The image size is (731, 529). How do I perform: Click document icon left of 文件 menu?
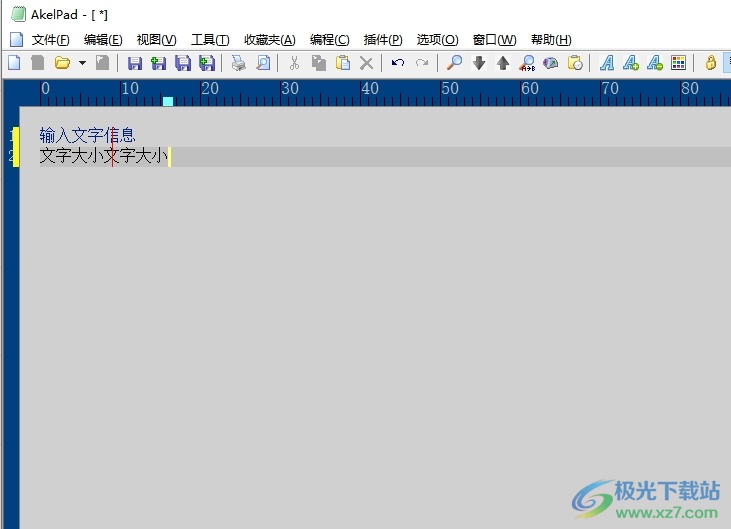point(17,40)
